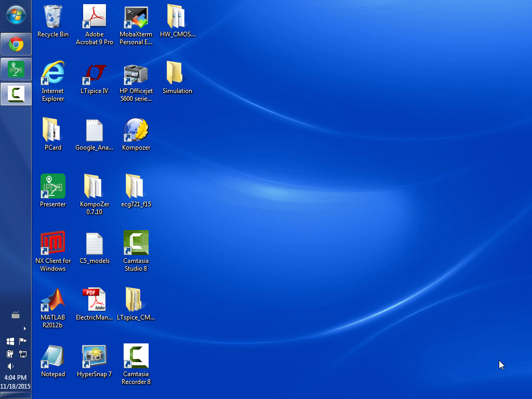Switch to Camtasia in the taskbar
The height and width of the screenshot is (399, 532).
(x=16, y=94)
